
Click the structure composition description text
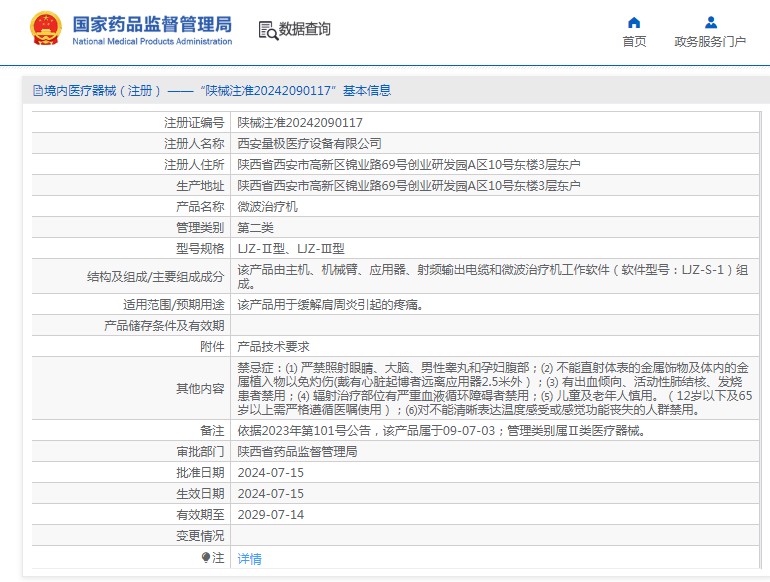click(493, 277)
